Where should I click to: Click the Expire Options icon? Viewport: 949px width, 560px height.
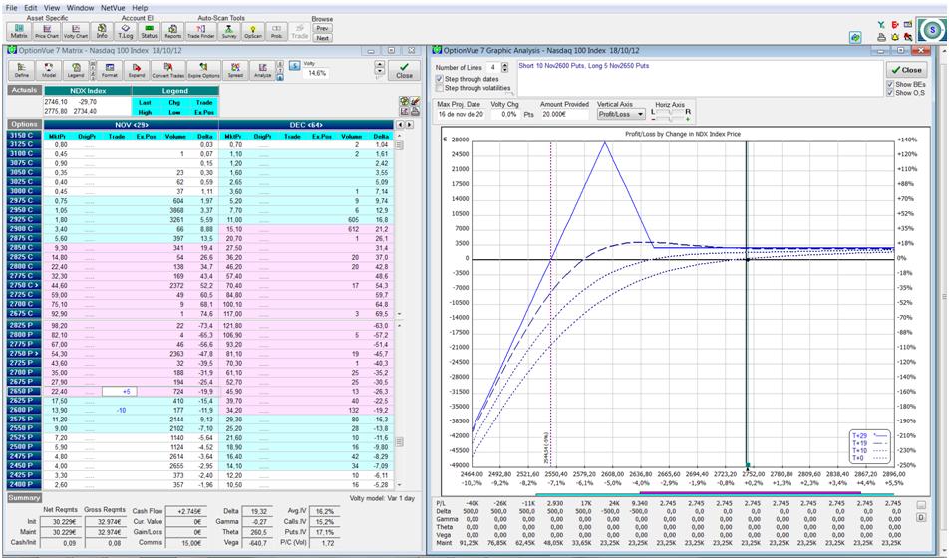(x=203, y=70)
